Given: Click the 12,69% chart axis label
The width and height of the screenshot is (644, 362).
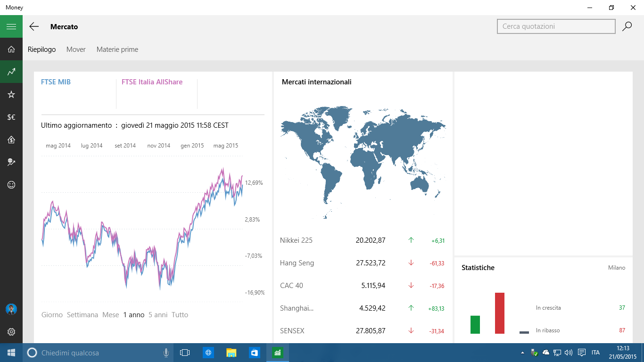Looking at the screenshot, I should coord(254,183).
